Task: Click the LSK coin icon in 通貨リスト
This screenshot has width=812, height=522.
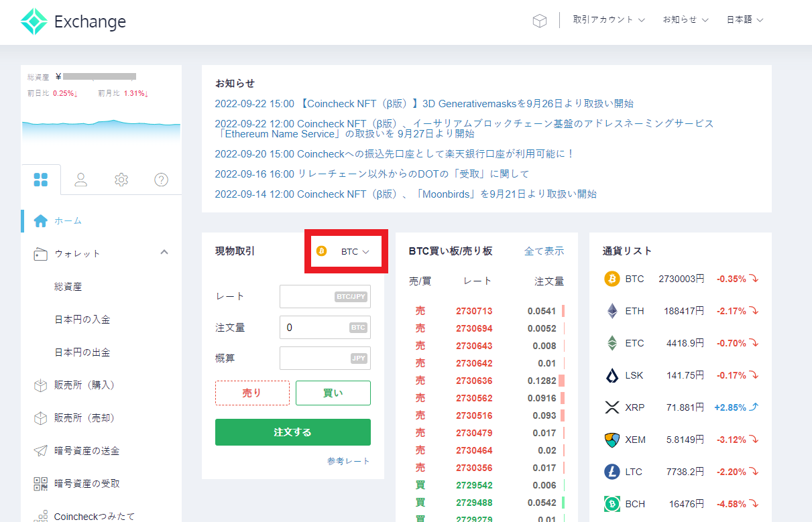Action: click(612, 375)
